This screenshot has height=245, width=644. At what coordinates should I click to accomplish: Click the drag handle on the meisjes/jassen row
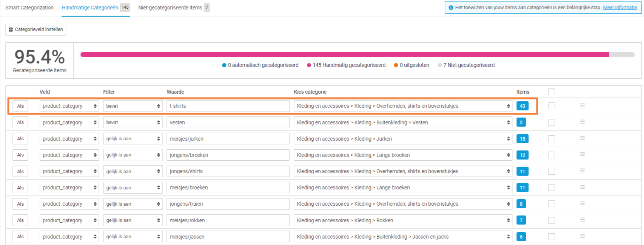click(582, 236)
